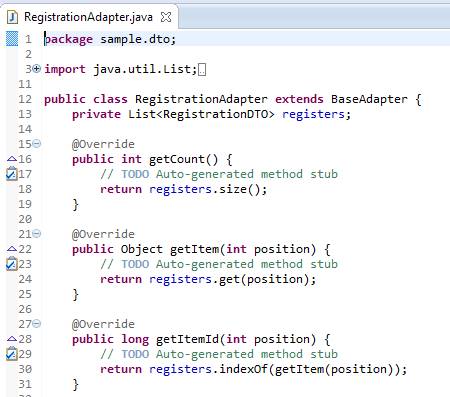This screenshot has height=397, width=450.
Task: Click the TODO task marker on line 23
Action: click(x=12, y=264)
